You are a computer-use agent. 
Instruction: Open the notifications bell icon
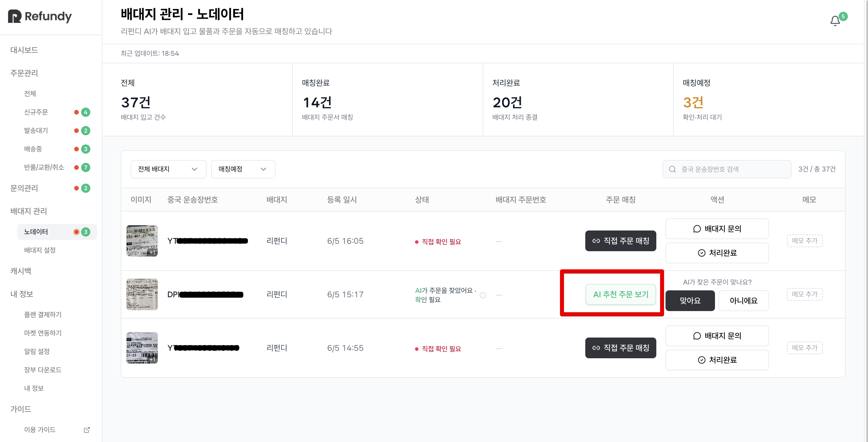[835, 21]
